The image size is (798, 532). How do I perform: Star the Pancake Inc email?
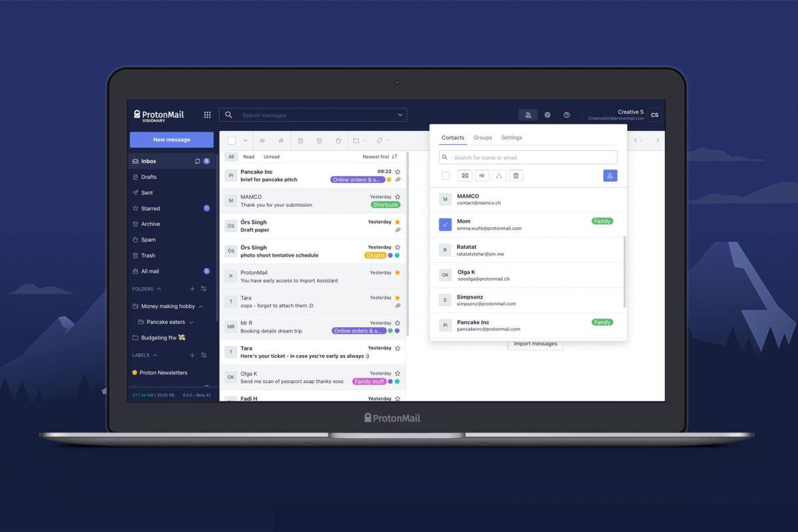pos(398,172)
